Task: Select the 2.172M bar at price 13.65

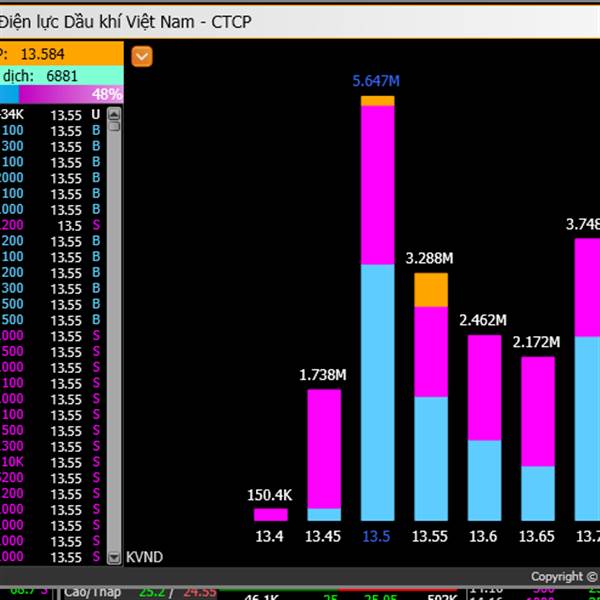Action: (538, 439)
